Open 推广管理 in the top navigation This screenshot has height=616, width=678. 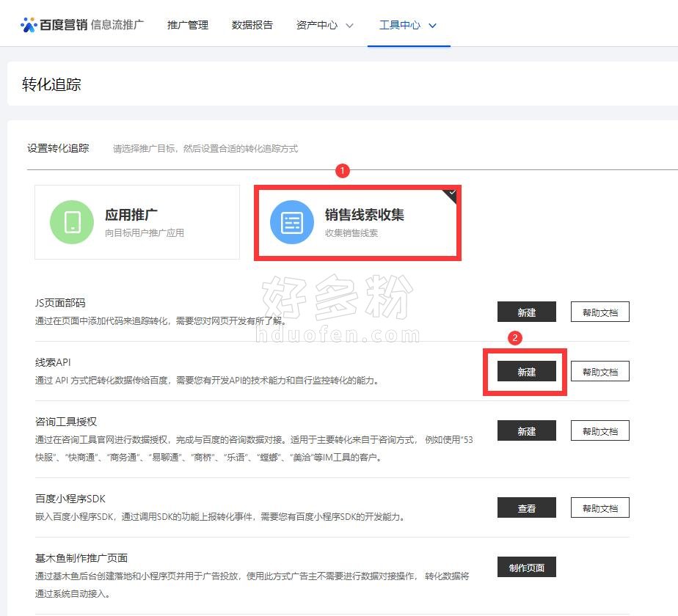pos(188,25)
